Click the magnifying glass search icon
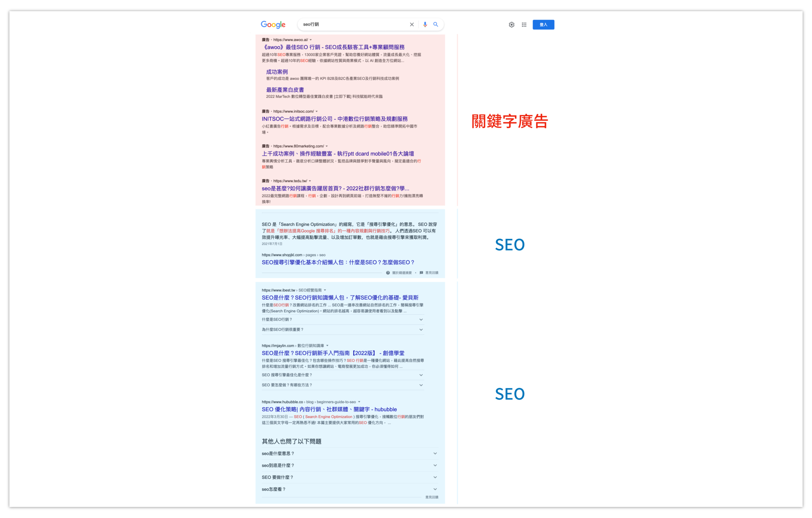 436,24
